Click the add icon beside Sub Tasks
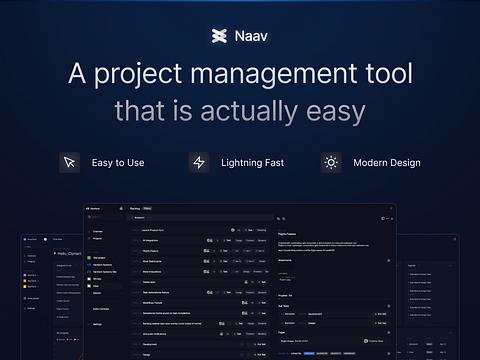480x360 pixels. click(389, 306)
